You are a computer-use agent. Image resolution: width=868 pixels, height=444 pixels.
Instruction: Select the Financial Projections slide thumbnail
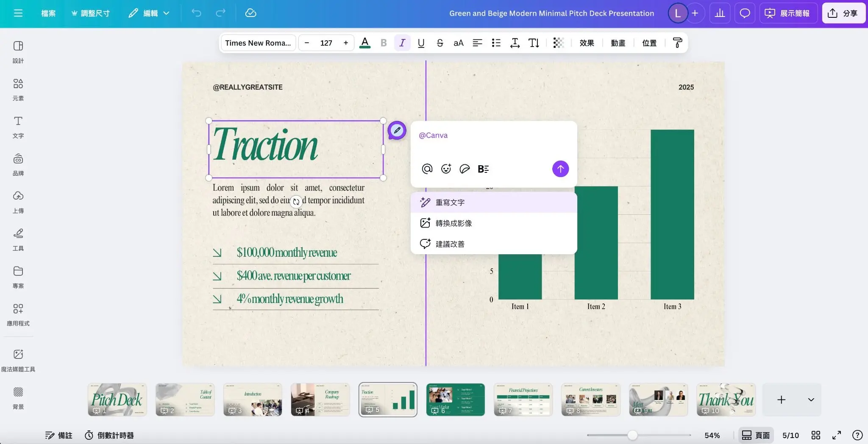tap(523, 399)
